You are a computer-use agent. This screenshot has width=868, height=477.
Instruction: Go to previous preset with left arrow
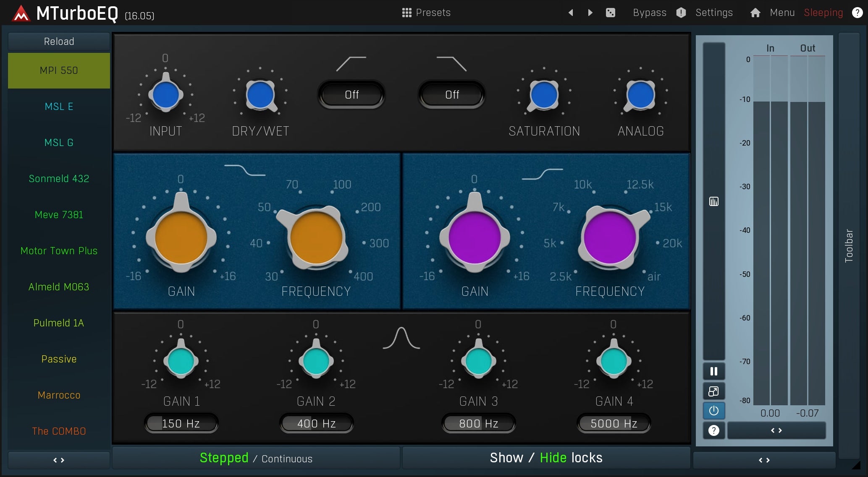pyautogui.click(x=571, y=13)
